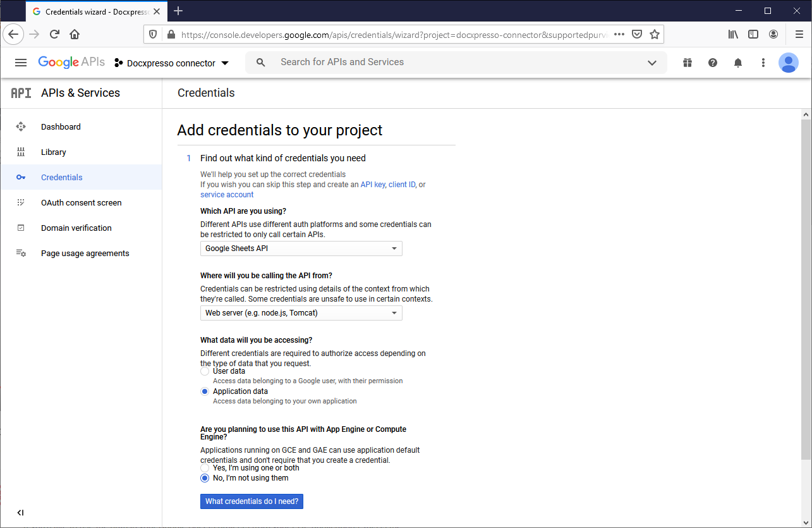Viewport: 812px width, 528px height.
Task: Open the Docxpresso connector project selector
Action: point(172,63)
